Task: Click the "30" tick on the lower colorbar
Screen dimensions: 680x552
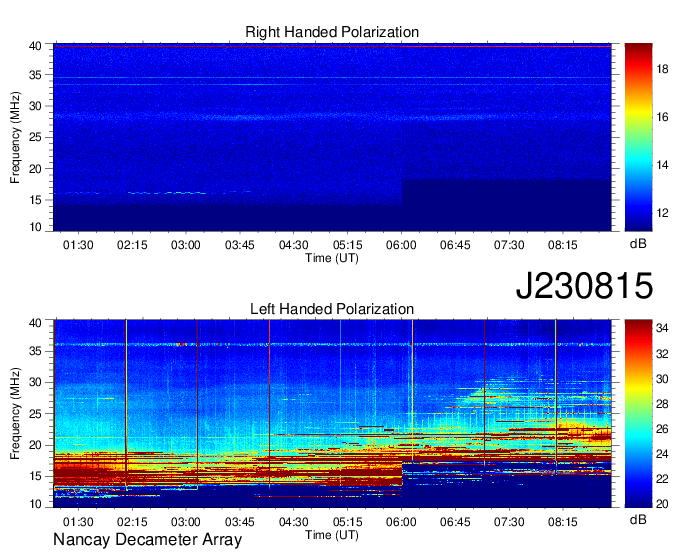Action: point(663,379)
